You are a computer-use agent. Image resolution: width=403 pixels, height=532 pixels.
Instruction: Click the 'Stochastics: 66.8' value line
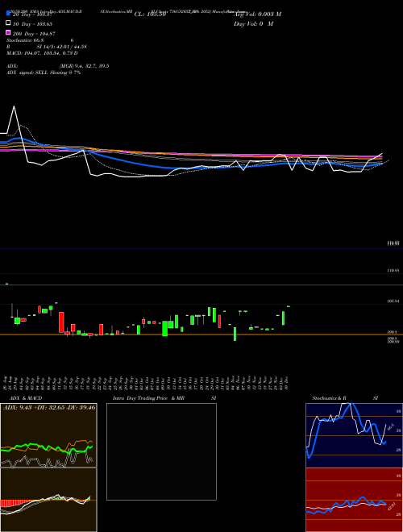point(25,40)
